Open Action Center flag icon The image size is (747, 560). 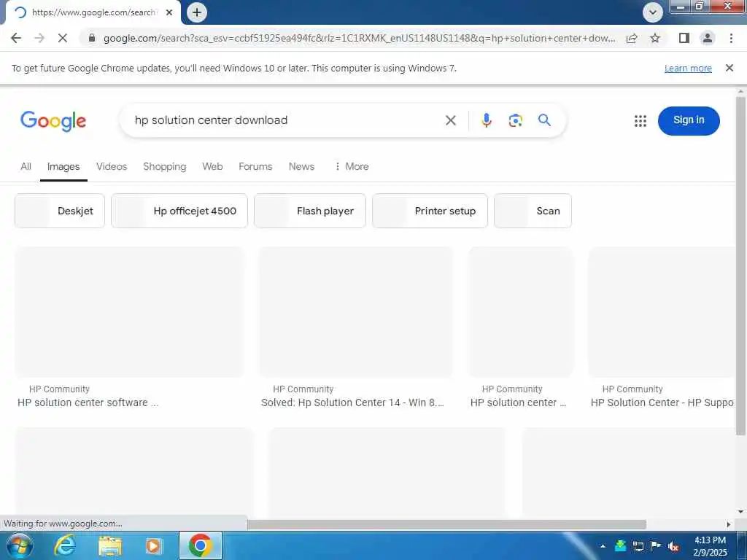(x=656, y=546)
